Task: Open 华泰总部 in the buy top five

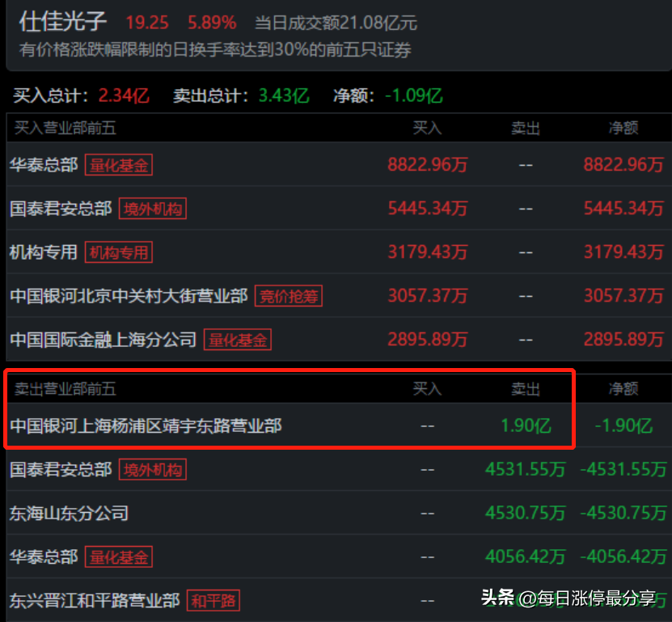Action: 44,165
